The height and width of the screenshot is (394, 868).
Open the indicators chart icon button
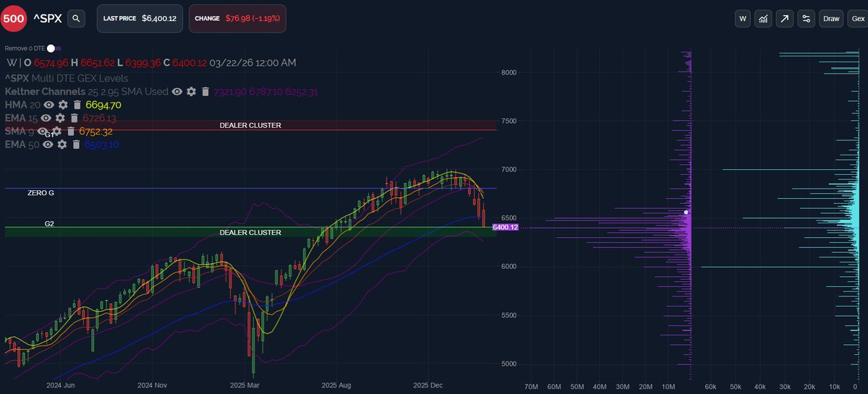pyautogui.click(x=763, y=19)
